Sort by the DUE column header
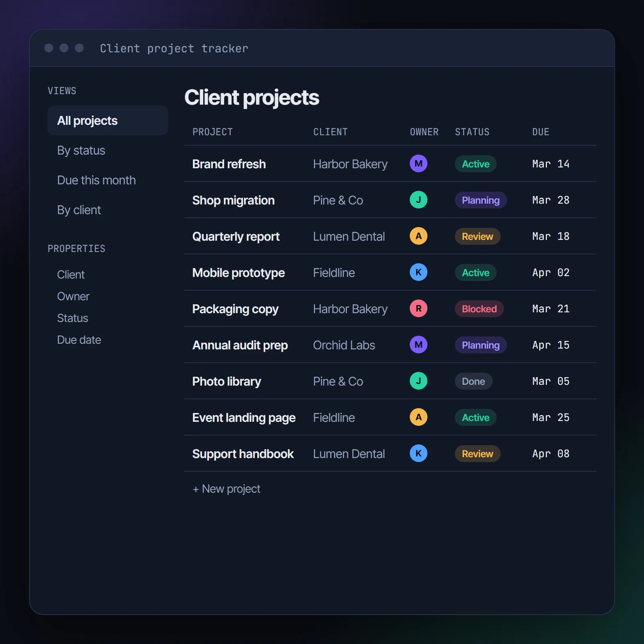644x644 pixels. pos(541,132)
